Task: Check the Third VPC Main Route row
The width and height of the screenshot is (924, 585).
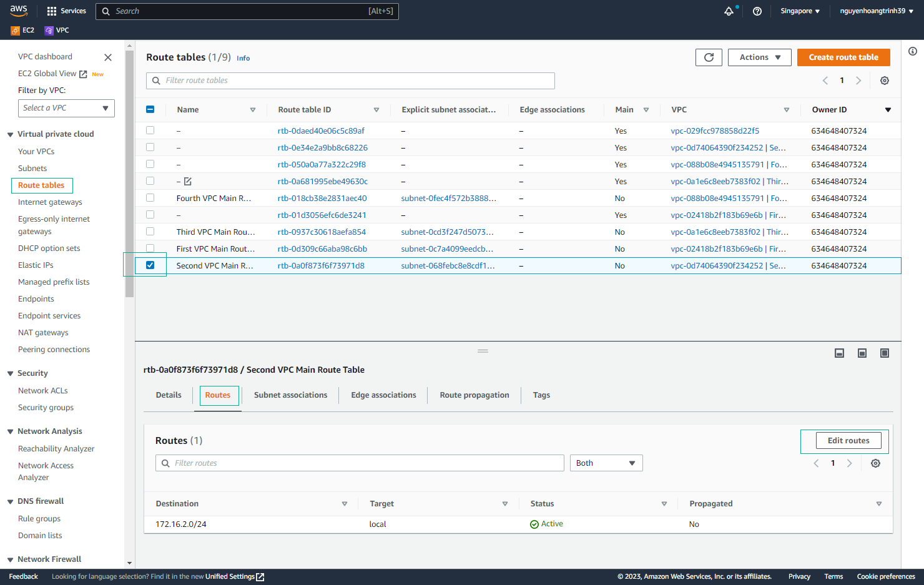Action: [150, 232]
